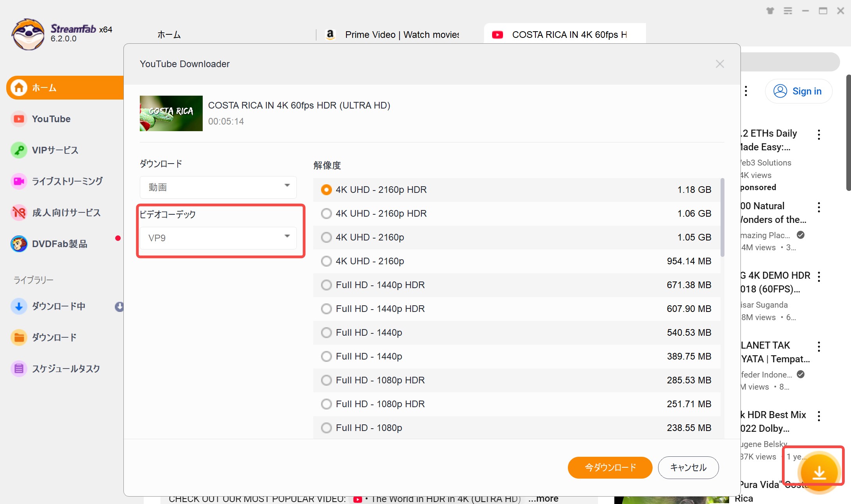The image size is (851, 504).
Task: Open VIPサービス key icon
Action: coord(19,150)
